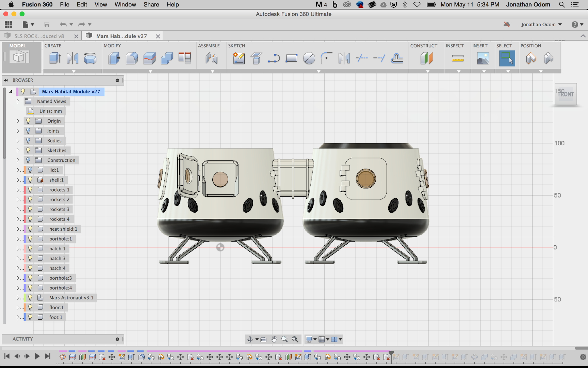588x368 pixels.
Task: Select the Extrude tool in Create
Action: pos(55,58)
